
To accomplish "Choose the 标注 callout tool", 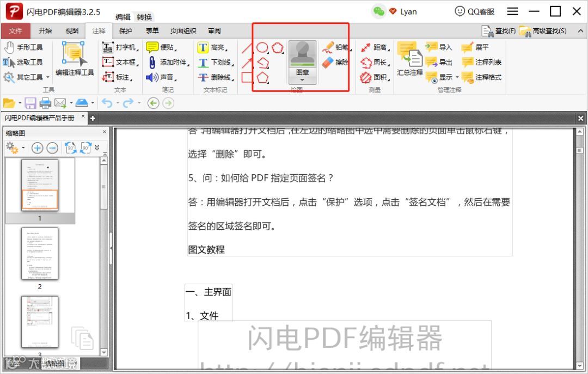I will [x=118, y=77].
